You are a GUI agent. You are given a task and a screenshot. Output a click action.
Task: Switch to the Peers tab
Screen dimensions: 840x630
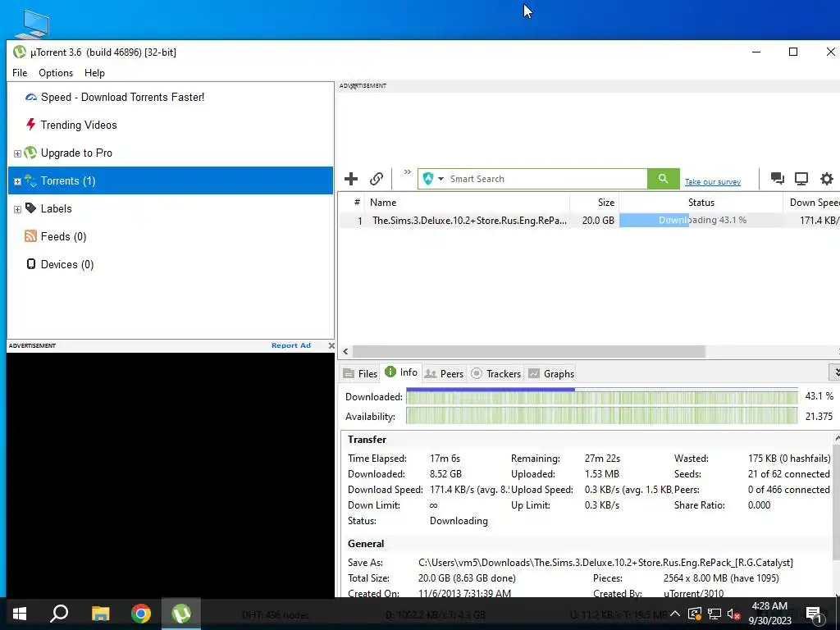(x=444, y=373)
